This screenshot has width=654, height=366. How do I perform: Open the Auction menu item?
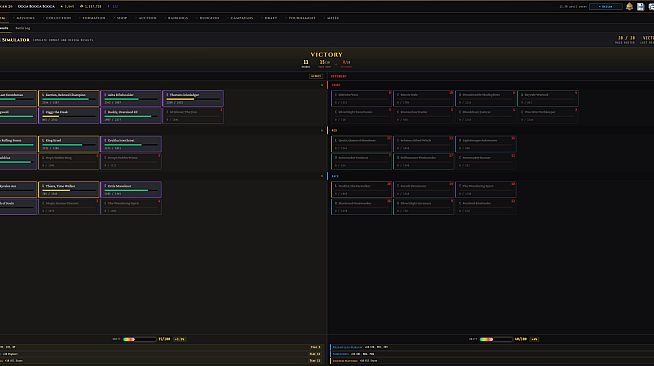(148, 18)
